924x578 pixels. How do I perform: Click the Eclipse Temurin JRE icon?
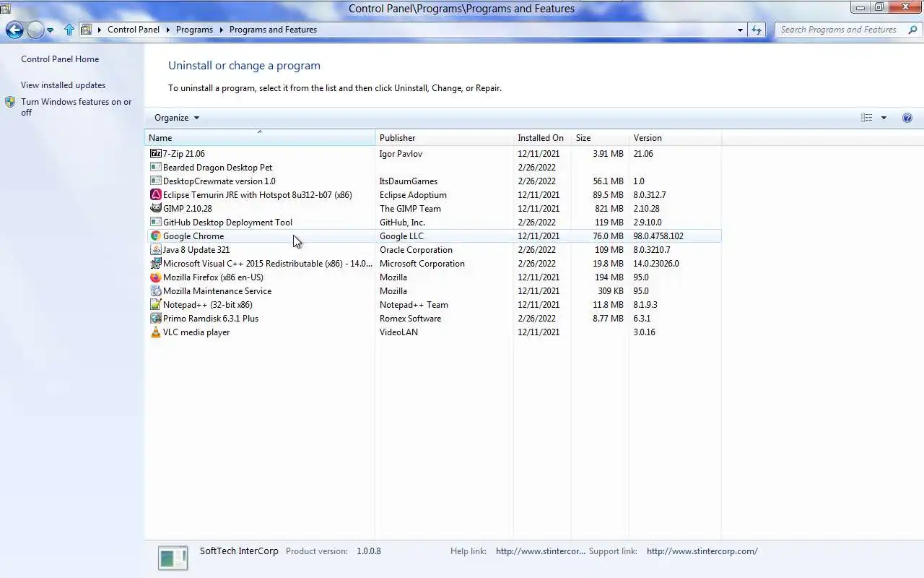coord(155,194)
